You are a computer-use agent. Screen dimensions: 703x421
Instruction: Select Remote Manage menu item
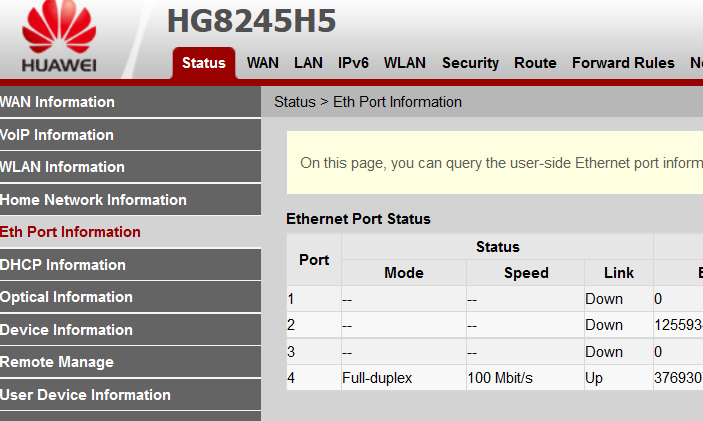coord(130,362)
